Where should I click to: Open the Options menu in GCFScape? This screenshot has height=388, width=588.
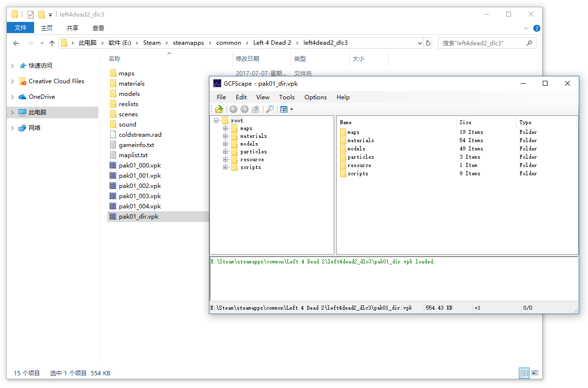(316, 97)
